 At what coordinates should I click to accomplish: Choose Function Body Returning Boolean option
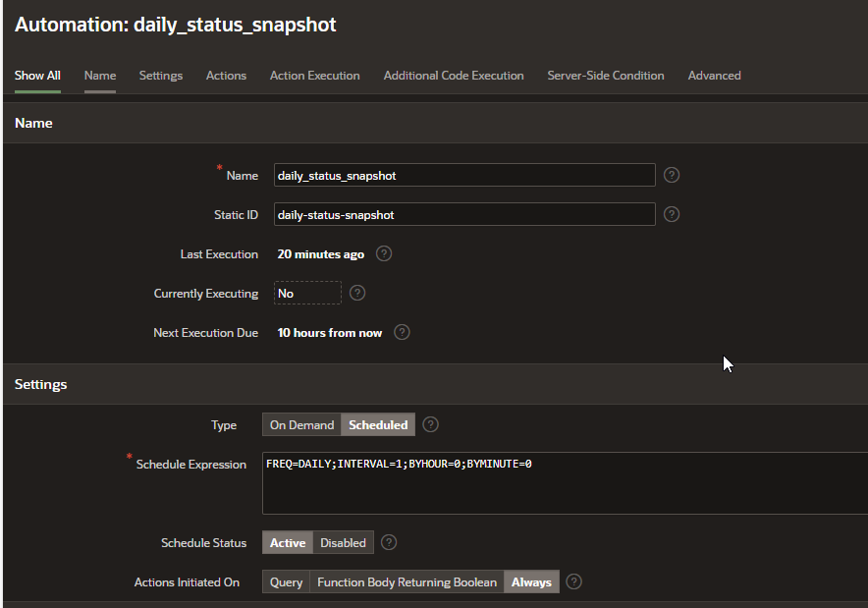(x=407, y=581)
